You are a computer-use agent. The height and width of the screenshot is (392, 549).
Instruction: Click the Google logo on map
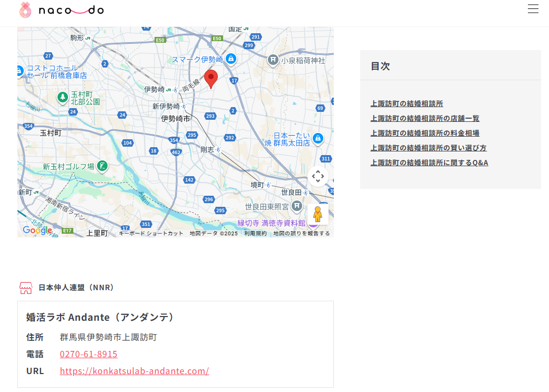click(37, 230)
